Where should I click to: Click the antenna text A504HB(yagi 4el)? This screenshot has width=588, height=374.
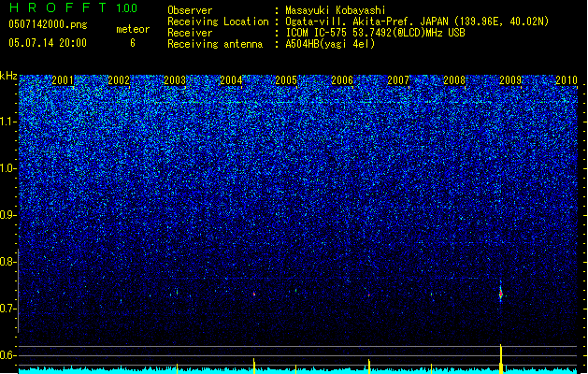click(x=330, y=44)
